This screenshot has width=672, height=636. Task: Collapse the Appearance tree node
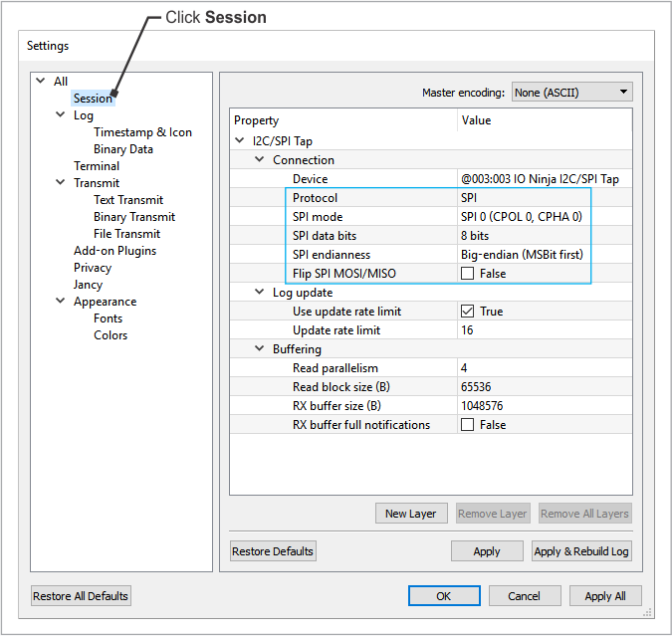point(61,301)
